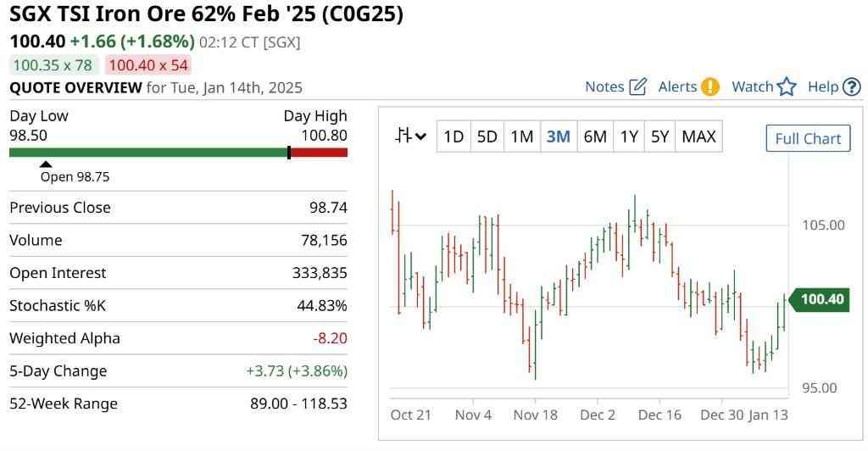Select the 5D chart period
Image resolution: width=868 pixels, height=451 pixels.
coord(487,136)
